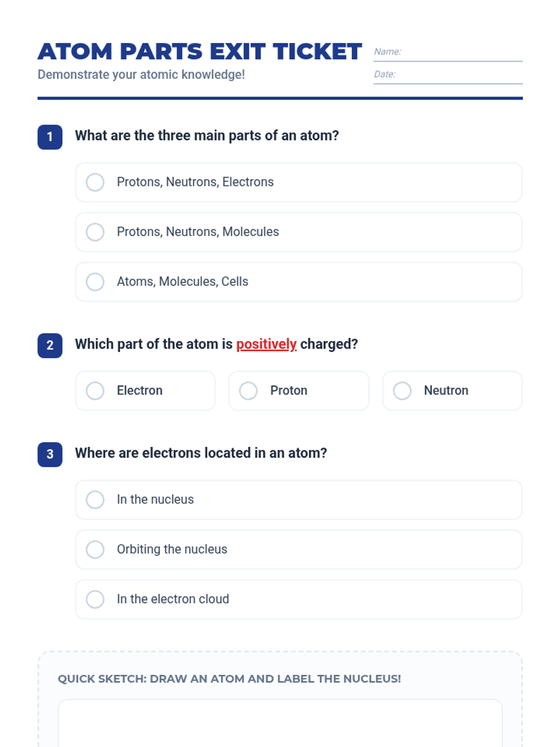
Task: Click question number 3 badge
Action: tap(50, 454)
